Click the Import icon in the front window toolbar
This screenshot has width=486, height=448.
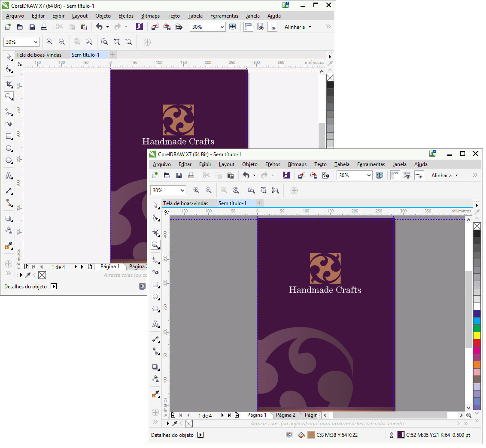(301, 175)
